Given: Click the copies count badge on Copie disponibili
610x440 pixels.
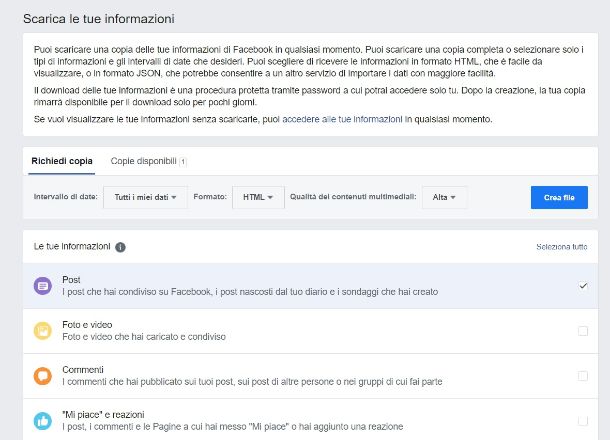Looking at the screenshot, I should coord(183,161).
